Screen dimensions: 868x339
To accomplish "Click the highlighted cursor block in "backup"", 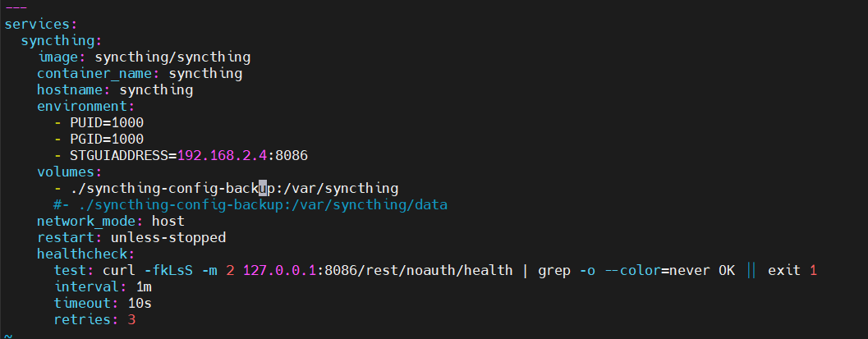I will [x=263, y=189].
